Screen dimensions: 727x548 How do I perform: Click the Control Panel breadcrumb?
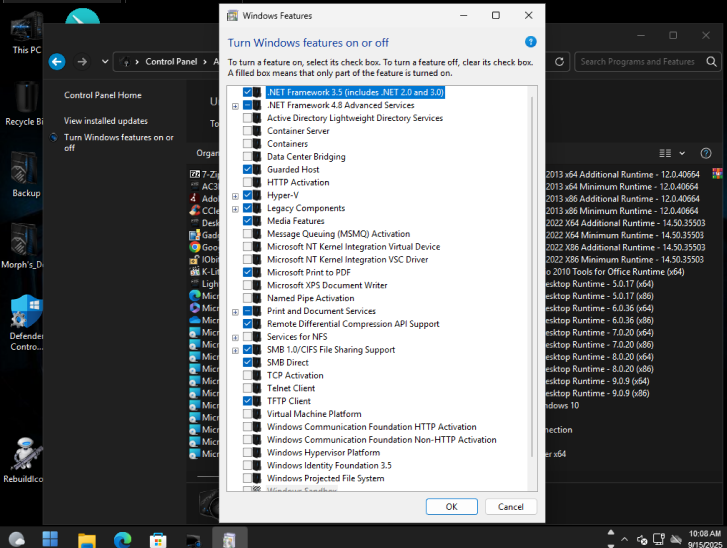(x=171, y=62)
